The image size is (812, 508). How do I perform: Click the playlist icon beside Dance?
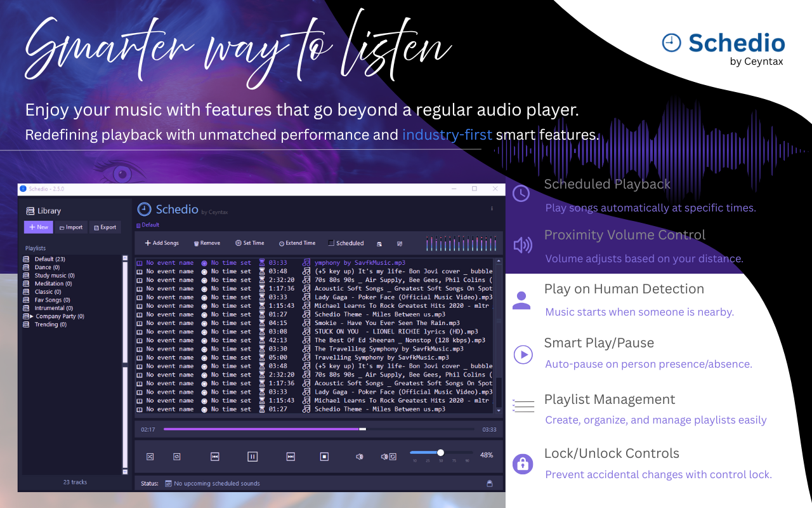26,267
